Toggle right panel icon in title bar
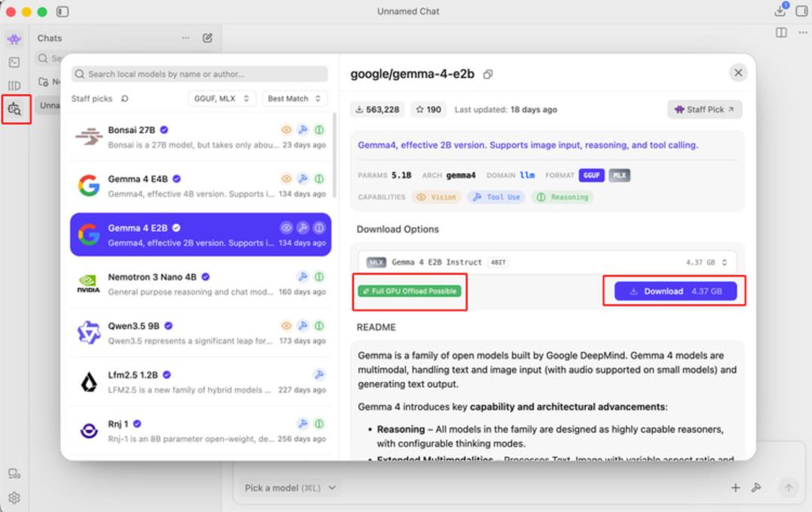This screenshot has width=812, height=512. [x=801, y=11]
